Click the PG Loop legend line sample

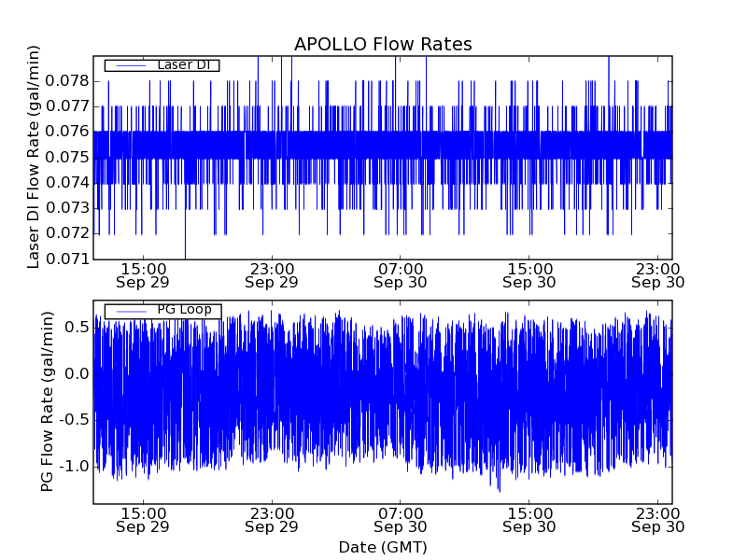(131, 312)
